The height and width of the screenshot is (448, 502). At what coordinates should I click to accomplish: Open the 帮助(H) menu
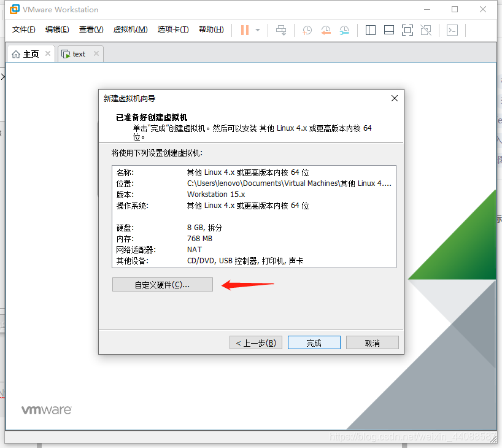click(x=211, y=29)
